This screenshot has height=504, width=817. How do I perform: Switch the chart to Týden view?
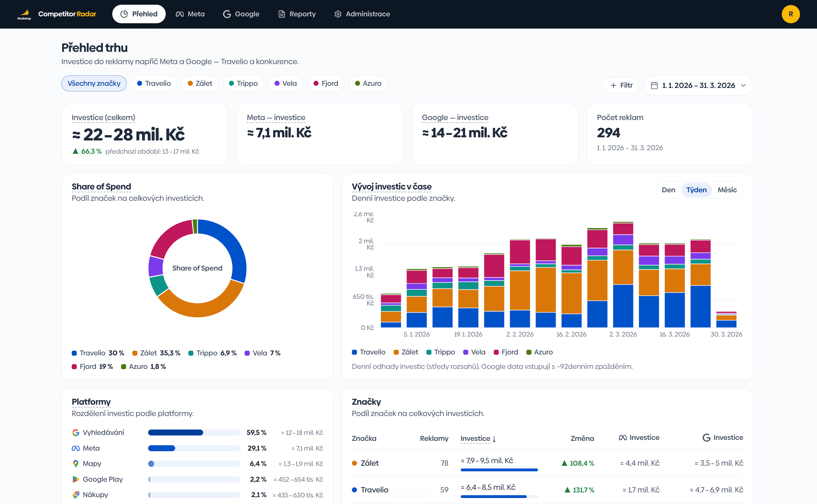click(x=696, y=190)
